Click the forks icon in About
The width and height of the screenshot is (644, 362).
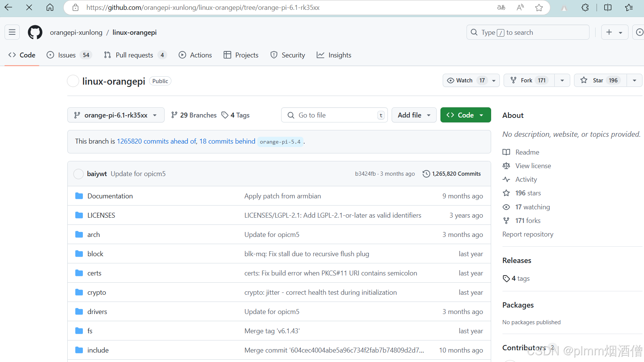coord(506,221)
